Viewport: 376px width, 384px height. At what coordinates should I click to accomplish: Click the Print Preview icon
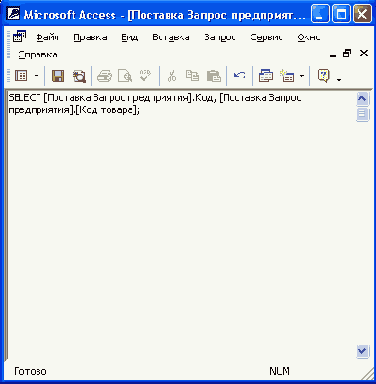point(125,76)
